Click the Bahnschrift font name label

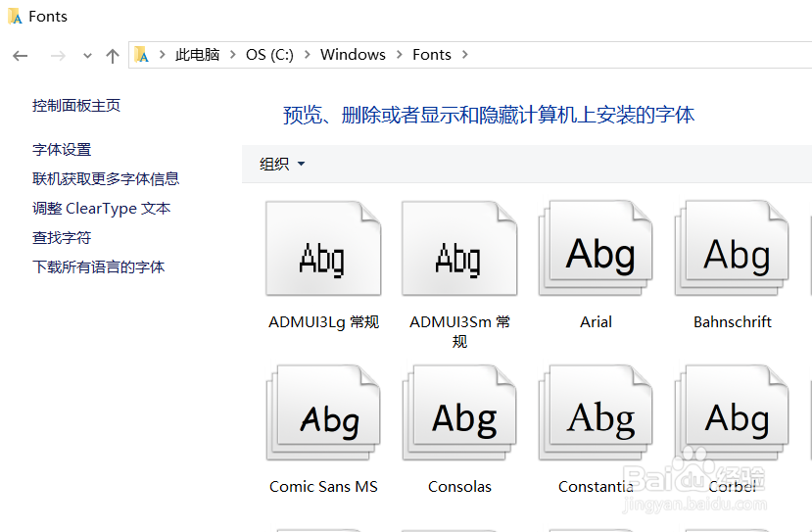coord(733,322)
